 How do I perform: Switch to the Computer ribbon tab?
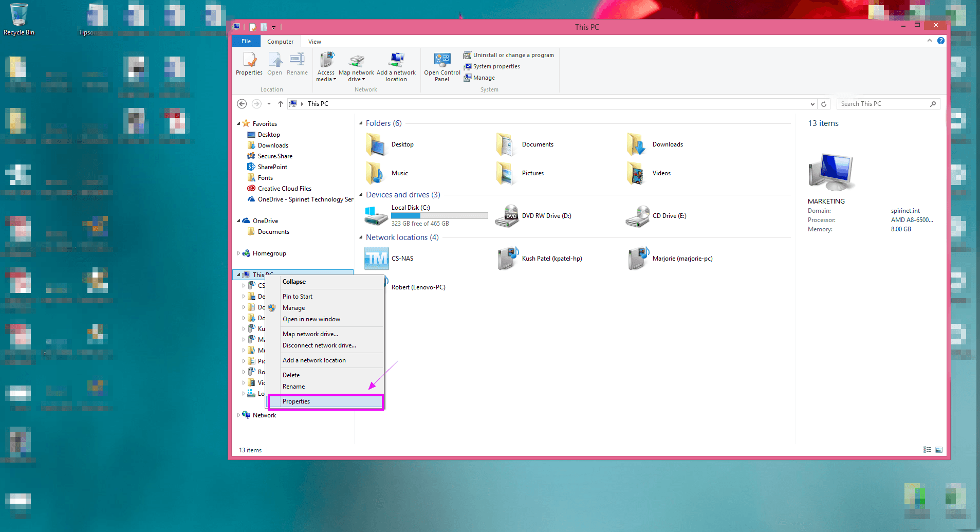coord(280,42)
